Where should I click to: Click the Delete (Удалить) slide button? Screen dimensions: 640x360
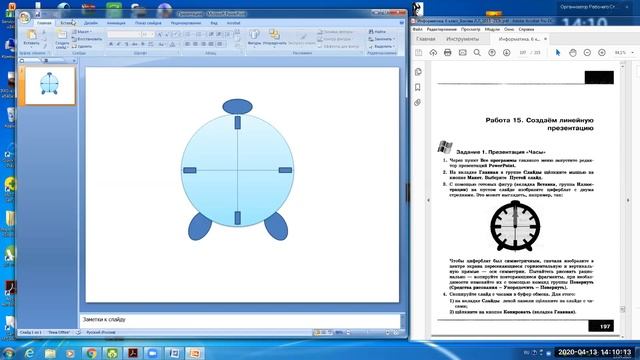pyautogui.click(x=82, y=47)
